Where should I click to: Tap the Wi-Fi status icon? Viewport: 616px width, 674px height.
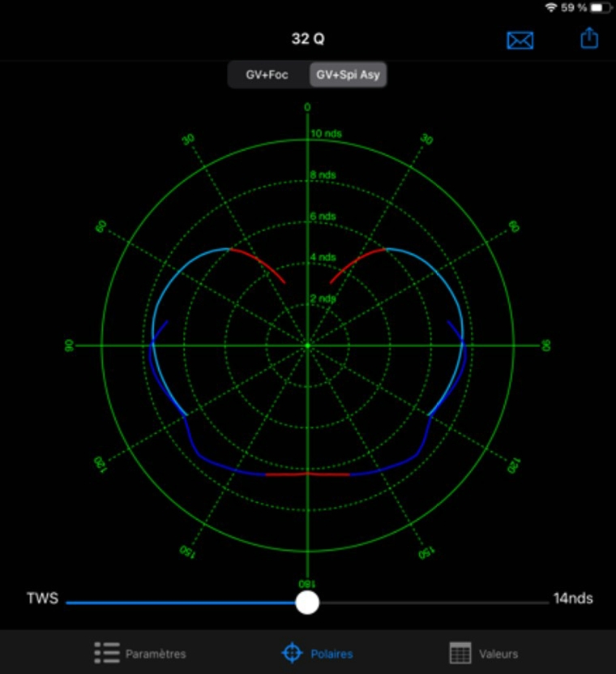click(x=551, y=7)
